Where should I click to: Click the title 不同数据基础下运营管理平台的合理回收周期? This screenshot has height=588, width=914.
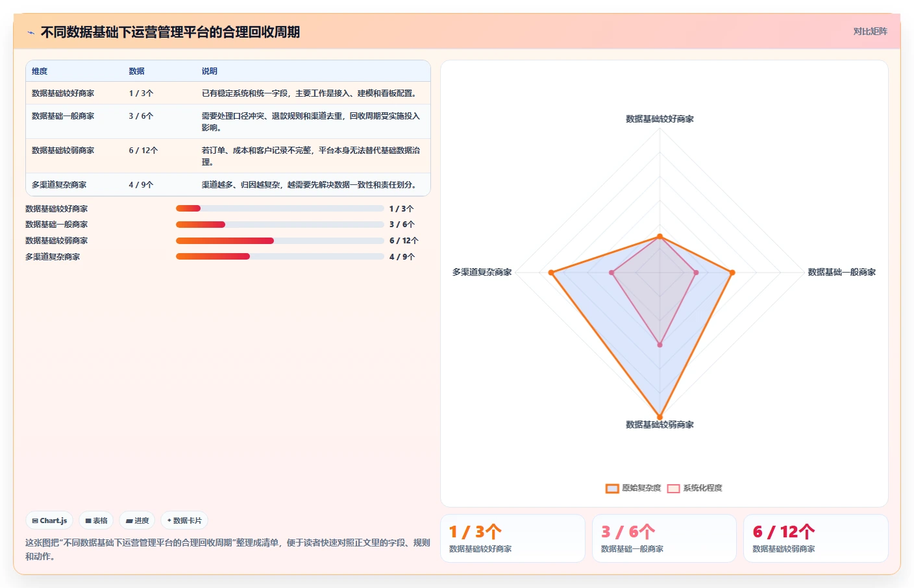coord(170,32)
